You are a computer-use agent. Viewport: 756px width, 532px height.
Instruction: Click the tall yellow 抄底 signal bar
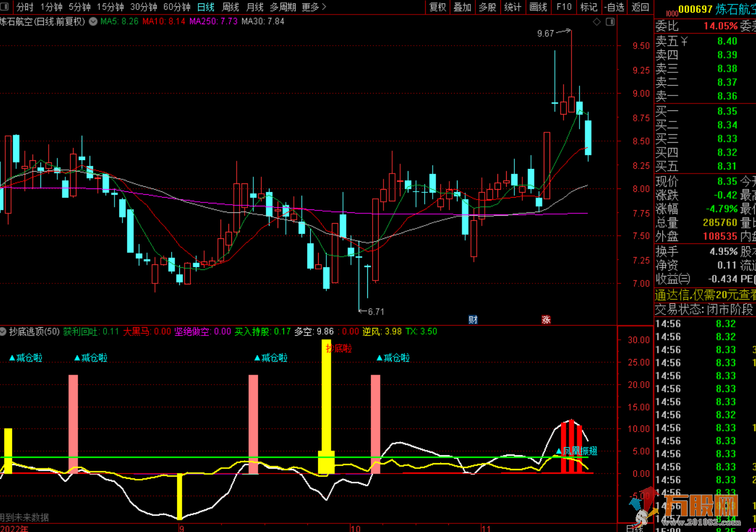point(326,407)
